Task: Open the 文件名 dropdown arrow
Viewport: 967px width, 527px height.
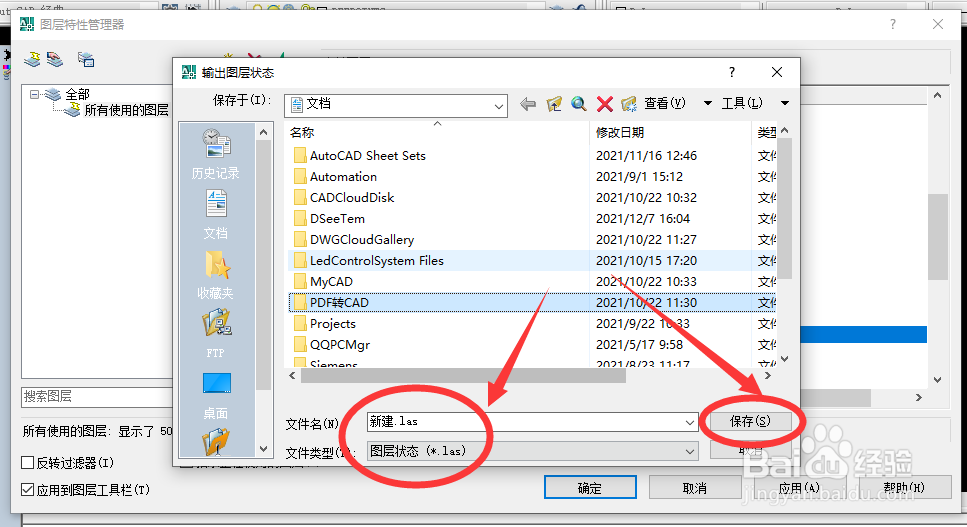Action: point(689,422)
